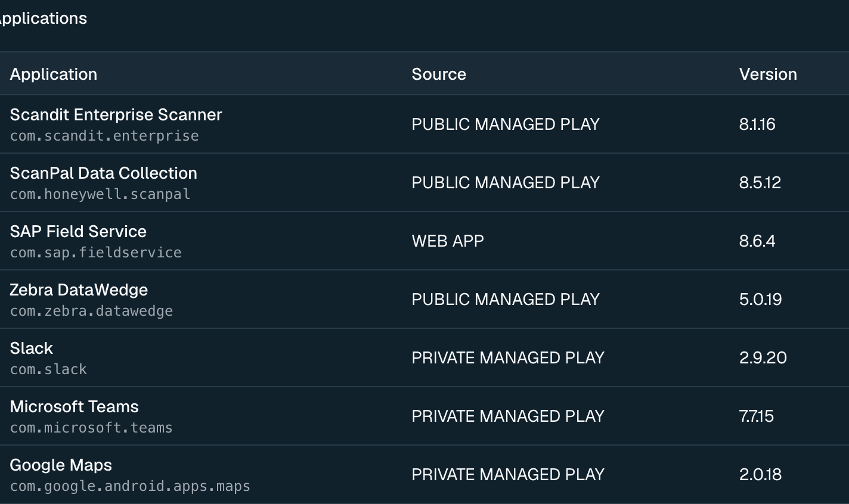Click the WEB APP source value
The width and height of the screenshot is (849, 504).
448,241
